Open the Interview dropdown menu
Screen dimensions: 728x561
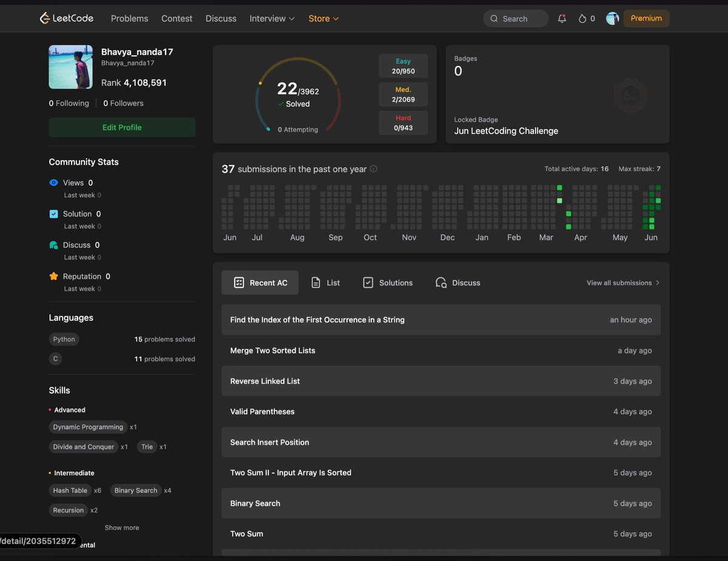[x=272, y=19]
